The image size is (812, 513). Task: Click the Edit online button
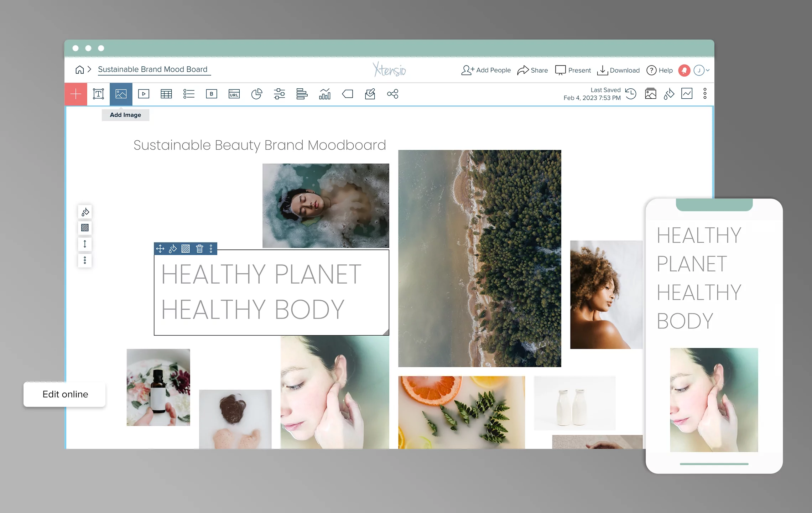coord(64,394)
